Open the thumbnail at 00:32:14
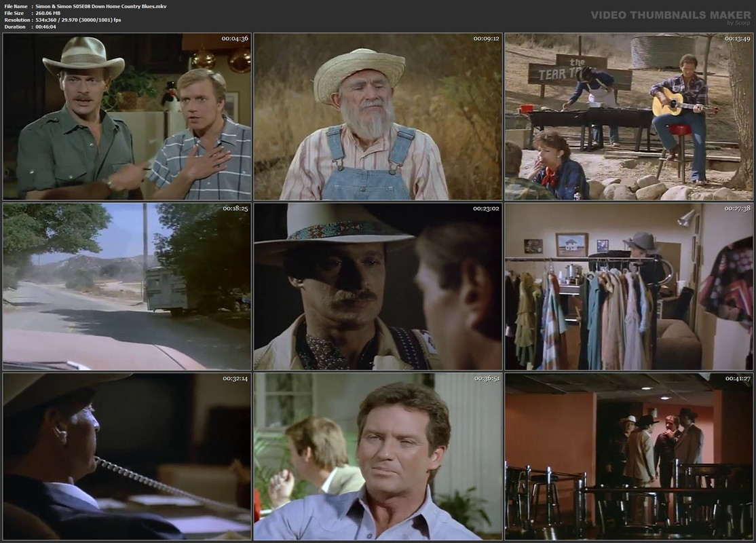 (127, 456)
